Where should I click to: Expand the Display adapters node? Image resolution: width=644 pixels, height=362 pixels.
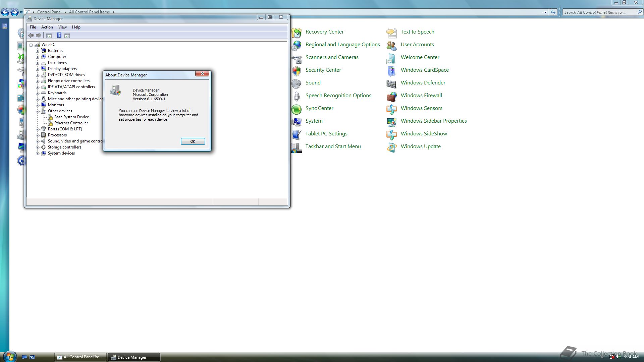pyautogui.click(x=38, y=69)
